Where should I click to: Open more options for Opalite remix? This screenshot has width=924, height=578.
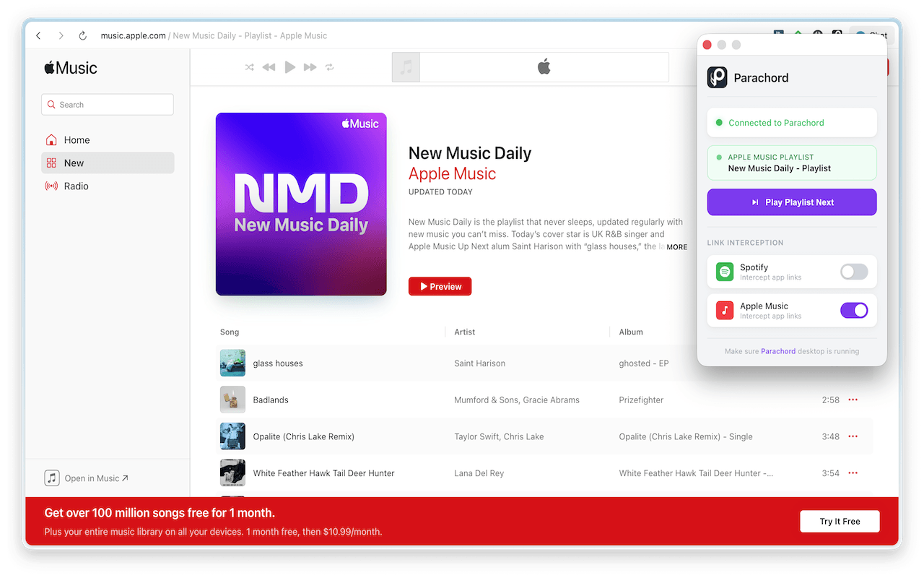[x=853, y=436]
